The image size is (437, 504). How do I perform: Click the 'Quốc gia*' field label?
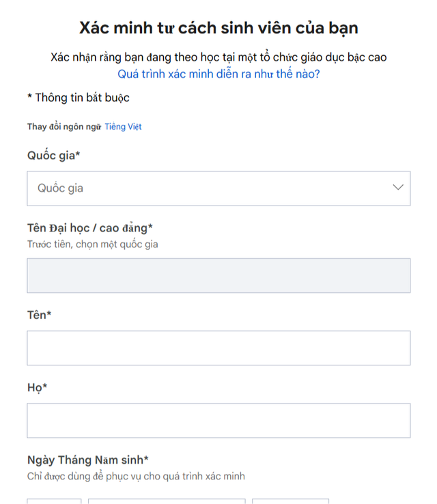click(x=54, y=155)
